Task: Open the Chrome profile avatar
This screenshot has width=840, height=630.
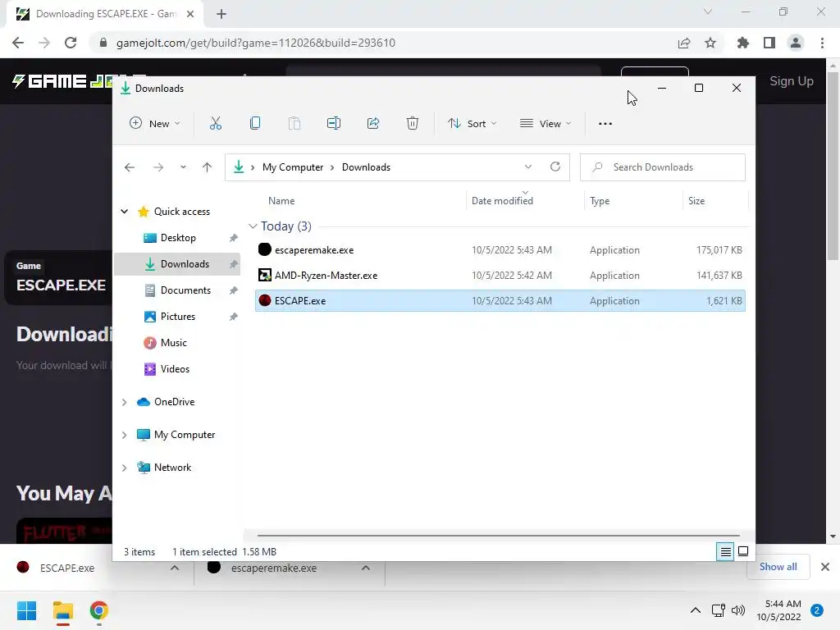Action: click(x=796, y=43)
